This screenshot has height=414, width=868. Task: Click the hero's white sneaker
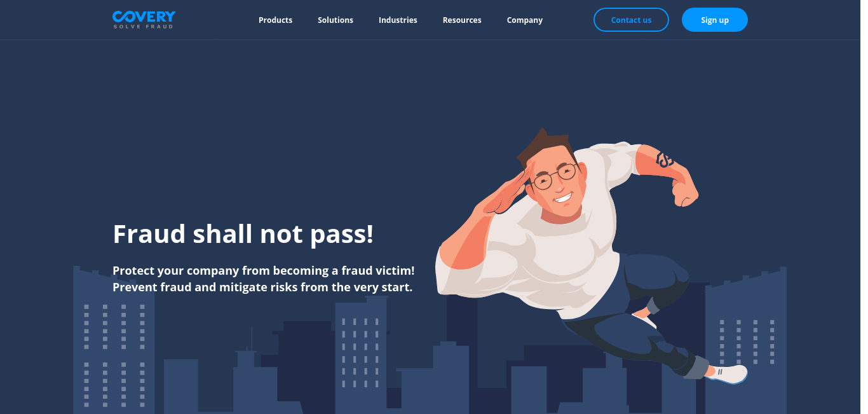tap(728, 373)
